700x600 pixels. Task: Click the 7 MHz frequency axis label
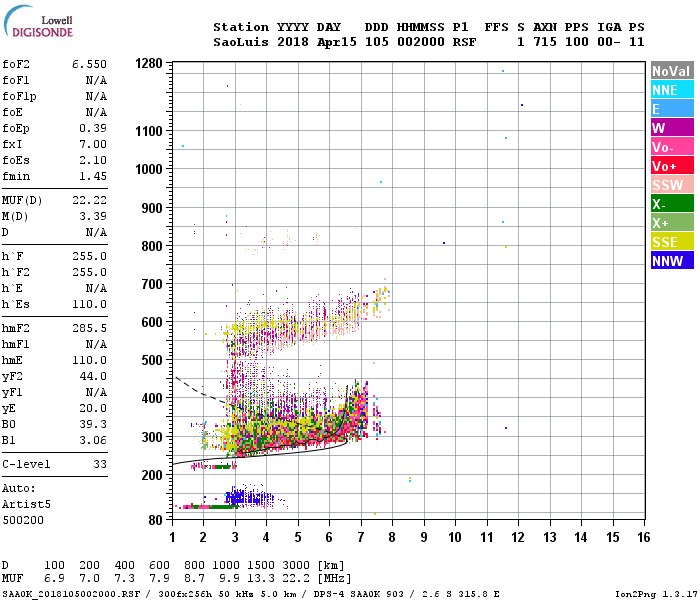(x=361, y=537)
